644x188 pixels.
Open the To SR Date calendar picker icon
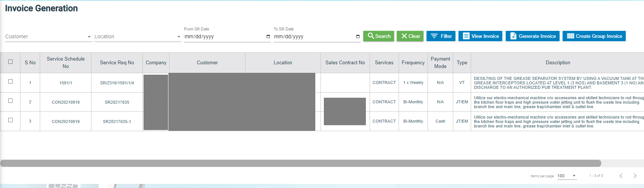tap(358, 36)
